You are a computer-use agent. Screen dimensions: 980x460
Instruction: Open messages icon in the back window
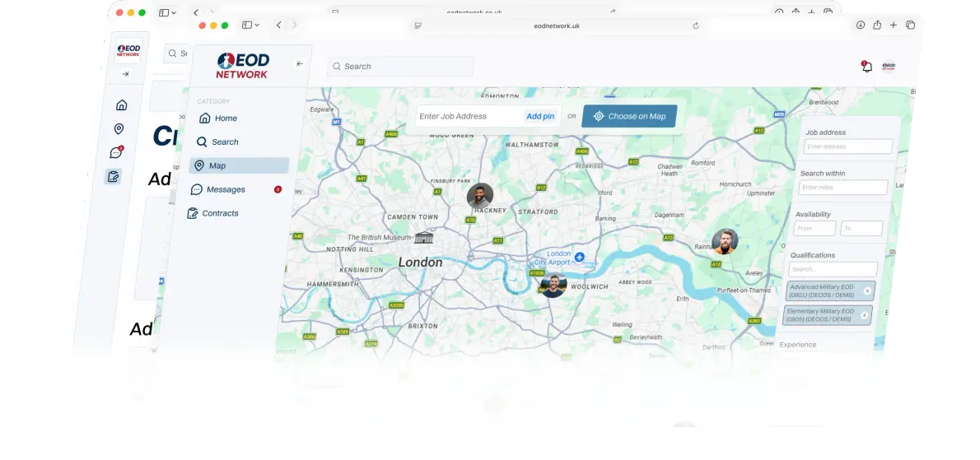pos(115,152)
